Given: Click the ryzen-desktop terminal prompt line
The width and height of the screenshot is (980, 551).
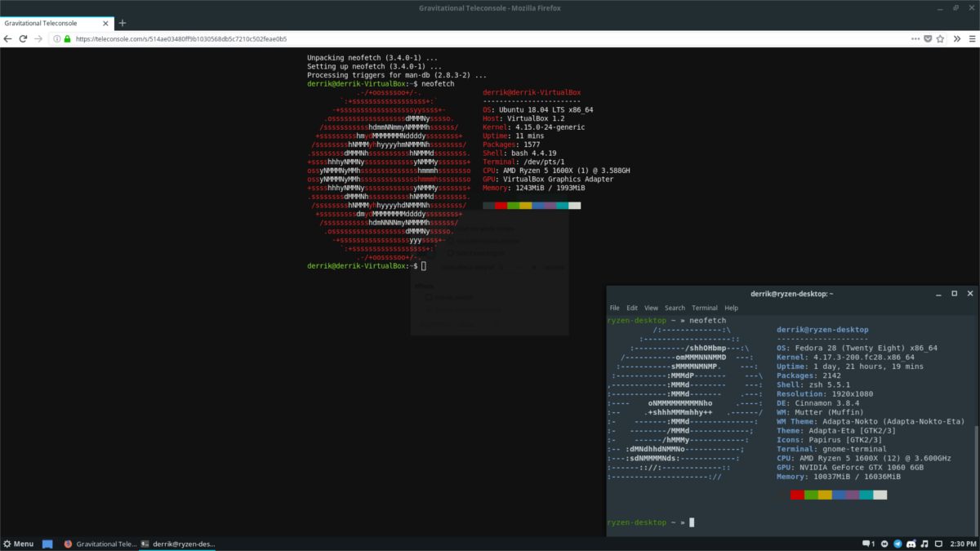Looking at the screenshot, I should click(651, 522).
